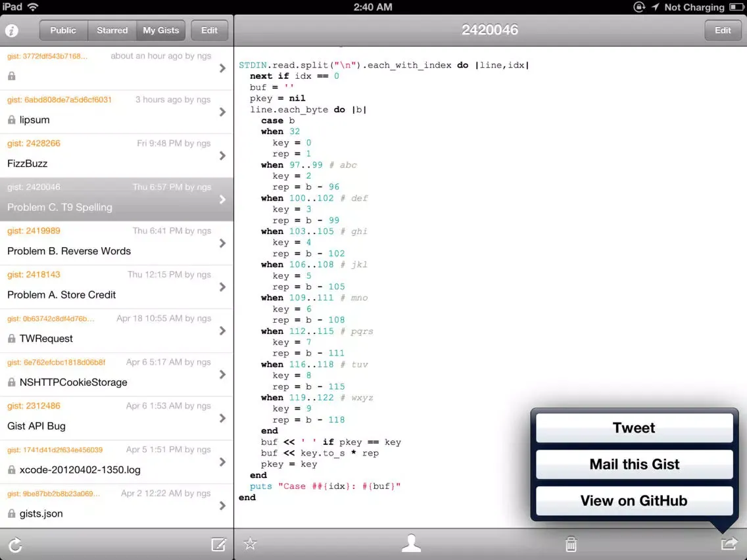Tap the gist: 2418143 identifier
Image resolution: width=747 pixels, height=560 pixels.
[34, 275]
